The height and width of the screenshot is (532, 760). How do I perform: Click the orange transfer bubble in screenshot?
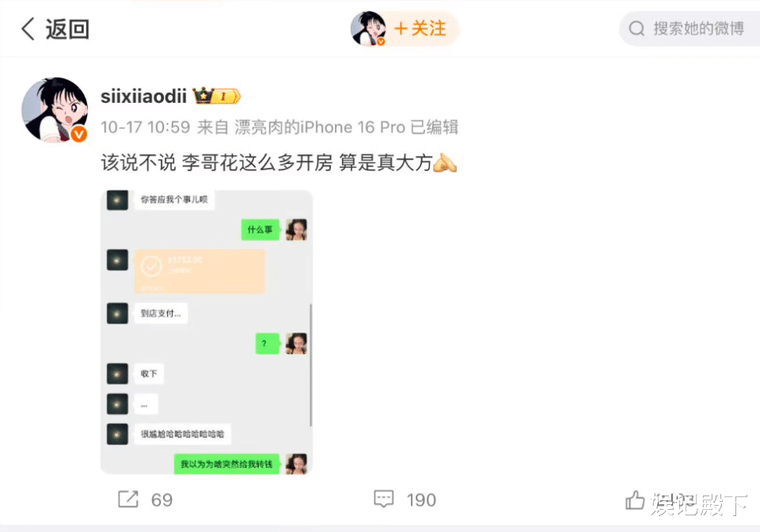tap(199, 272)
